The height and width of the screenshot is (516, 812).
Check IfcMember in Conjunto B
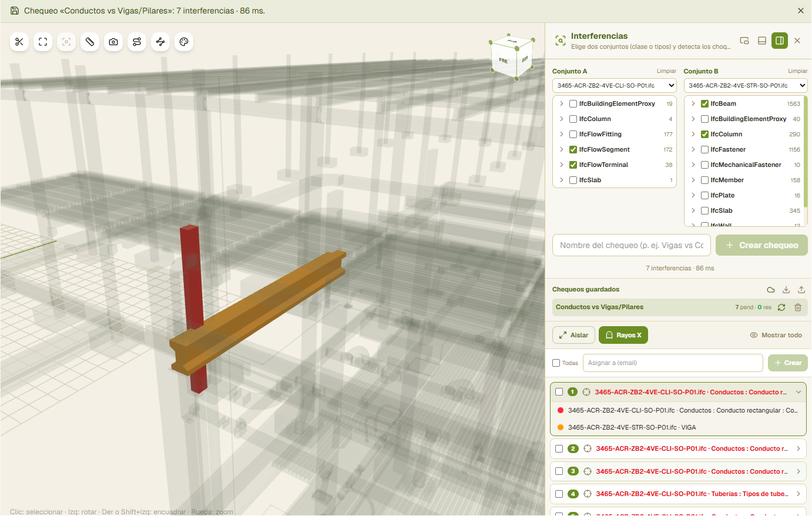(x=704, y=180)
